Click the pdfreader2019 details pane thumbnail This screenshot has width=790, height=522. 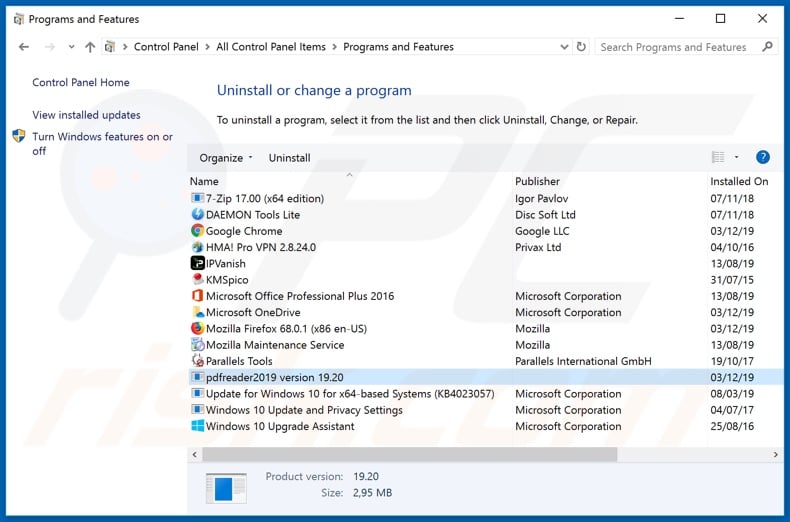[x=226, y=488]
